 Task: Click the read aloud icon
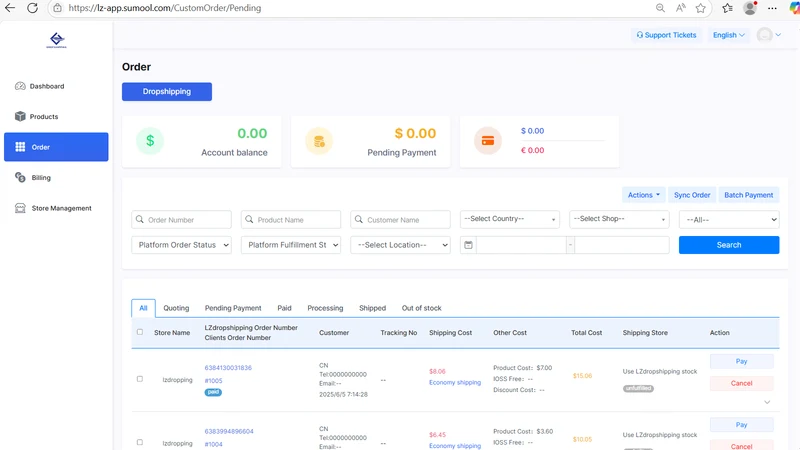(x=681, y=8)
